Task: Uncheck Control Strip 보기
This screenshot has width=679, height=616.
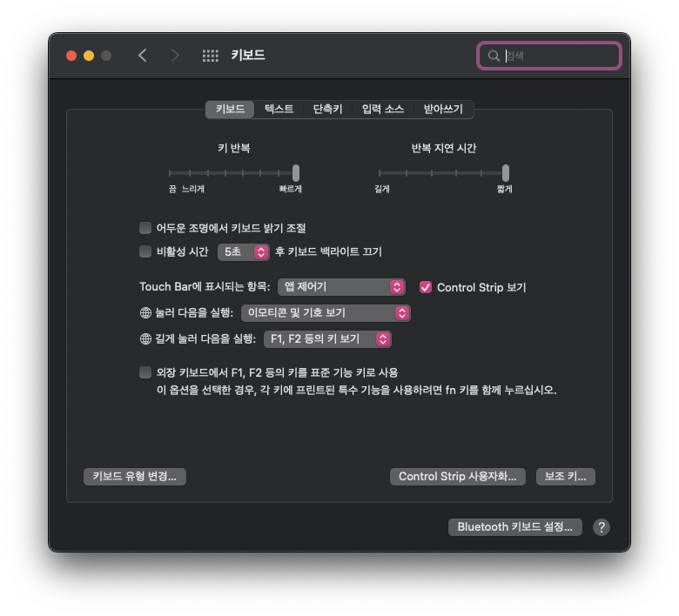Action: pos(425,287)
